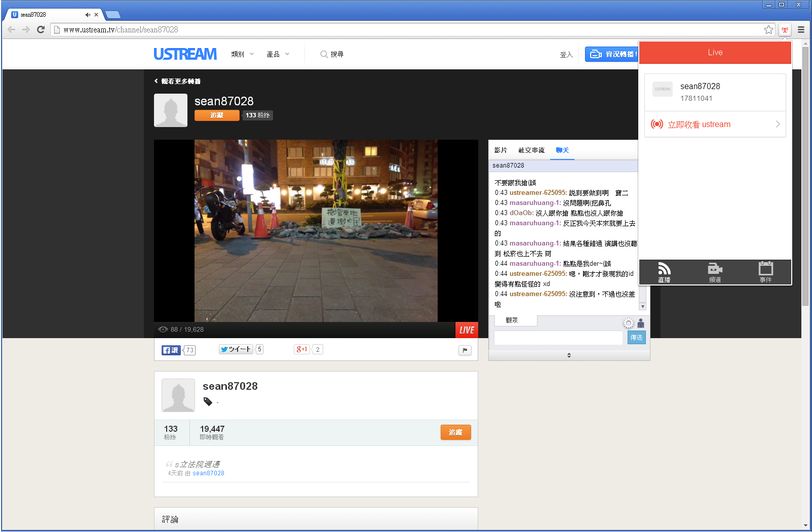Click the 觀看更多轉播 back link
The width and height of the screenshot is (812, 532).
pyautogui.click(x=178, y=81)
